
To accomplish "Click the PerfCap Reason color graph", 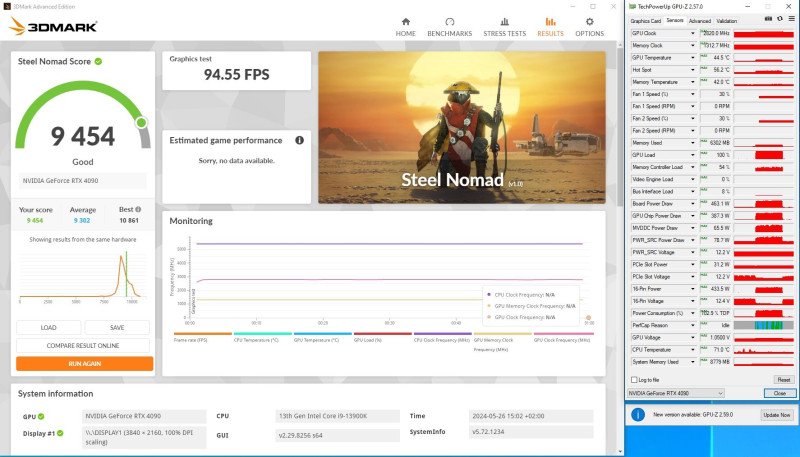I will [x=763, y=325].
